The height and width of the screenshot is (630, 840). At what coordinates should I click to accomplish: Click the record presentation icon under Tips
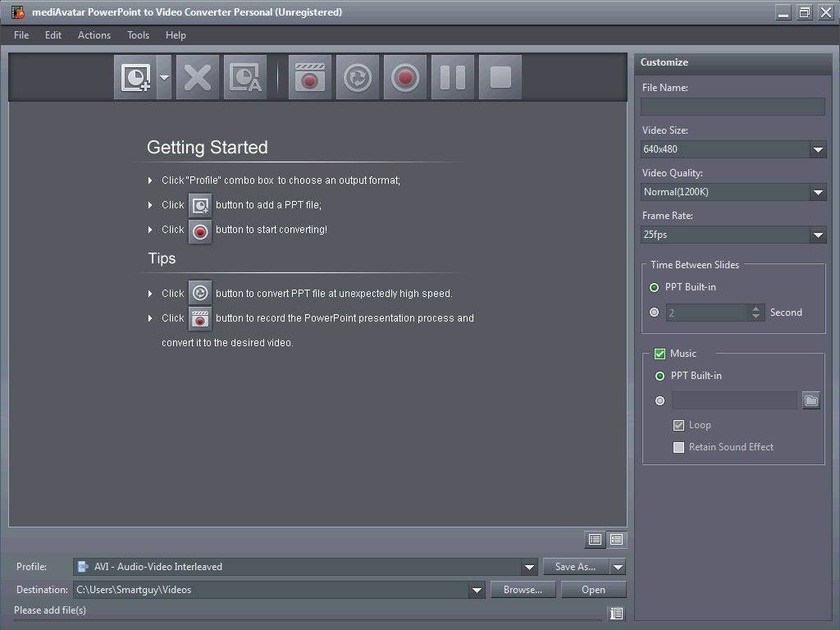[200, 318]
